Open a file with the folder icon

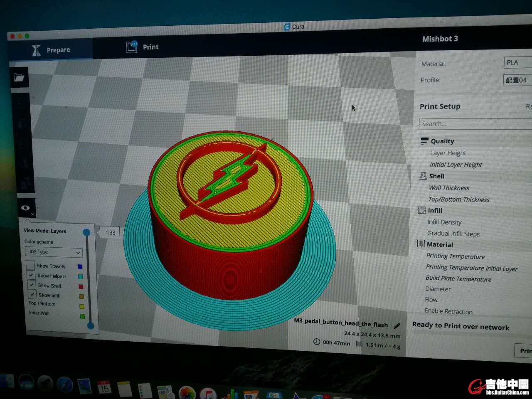tap(19, 77)
